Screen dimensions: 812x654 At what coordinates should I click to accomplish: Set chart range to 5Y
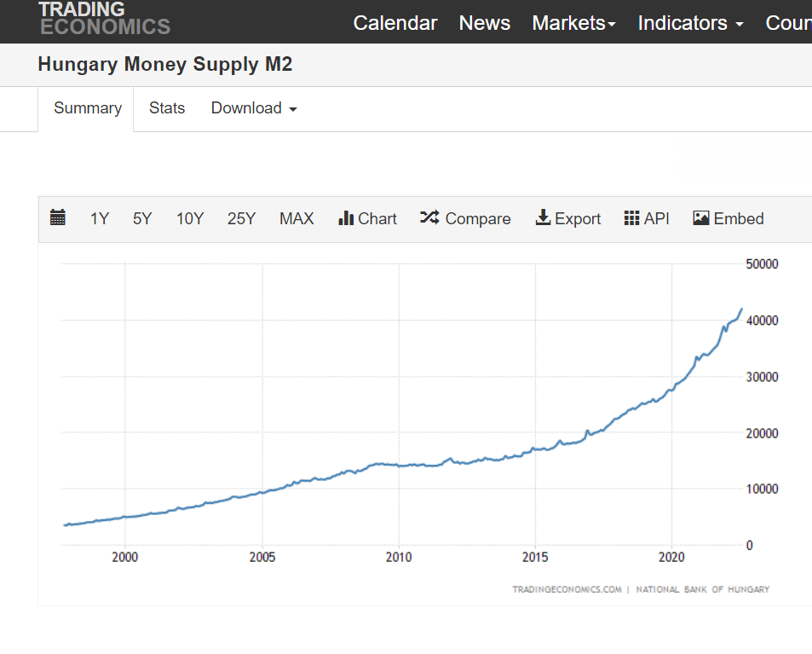[142, 218]
